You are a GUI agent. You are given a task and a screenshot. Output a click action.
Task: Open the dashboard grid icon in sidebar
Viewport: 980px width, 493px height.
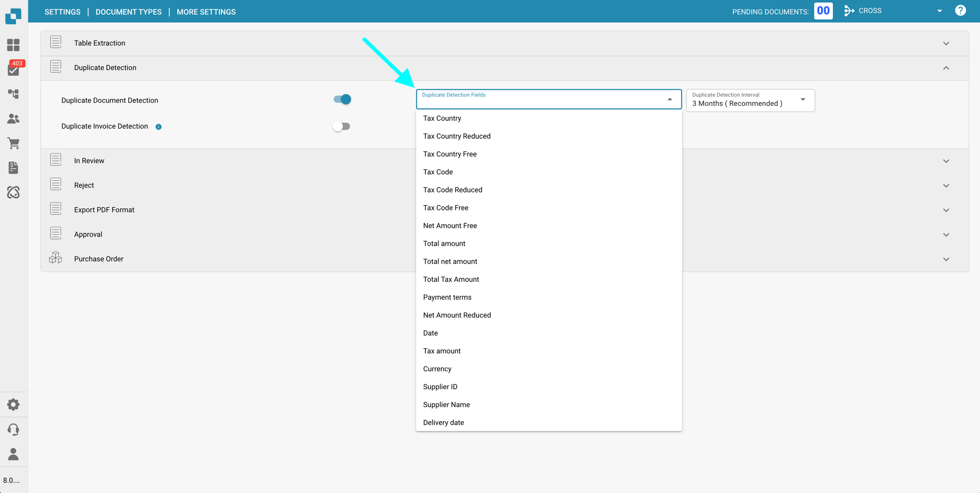pyautogui.click(x=13, y=45)
